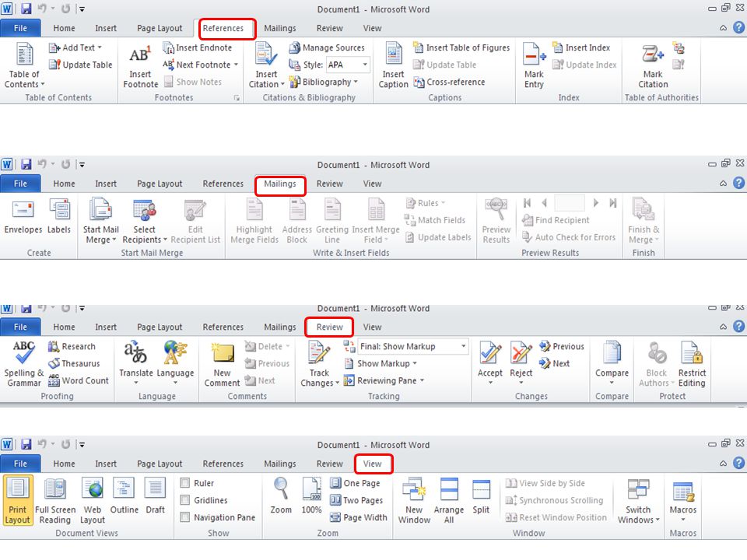Open the Research pane
Viewport: 747px width, 560px height.
[x=72, y=347]
